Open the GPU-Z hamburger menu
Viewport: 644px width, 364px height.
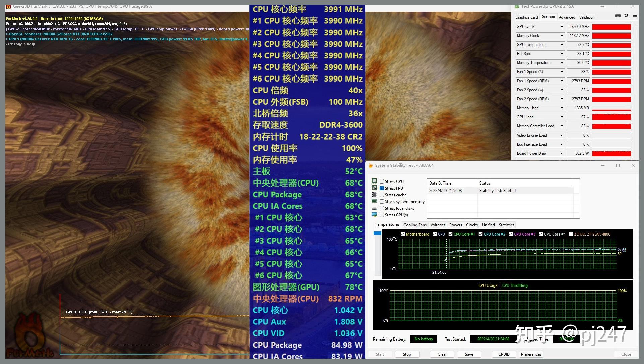635,16
